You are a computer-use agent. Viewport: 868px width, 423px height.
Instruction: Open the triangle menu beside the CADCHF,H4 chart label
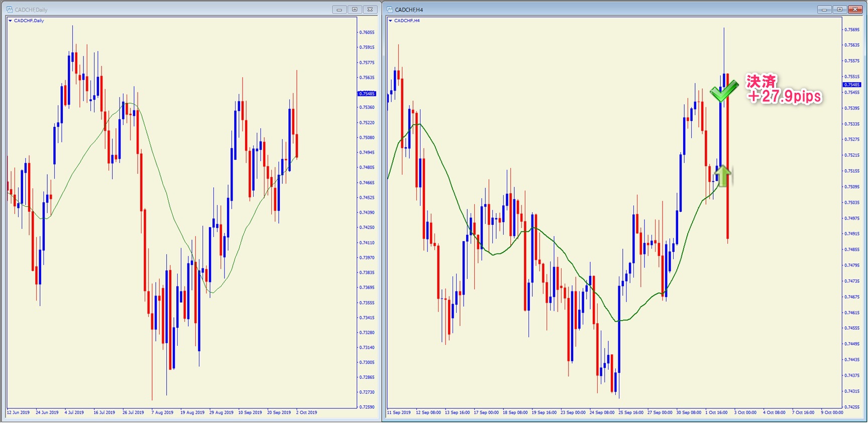click(390, 21)
